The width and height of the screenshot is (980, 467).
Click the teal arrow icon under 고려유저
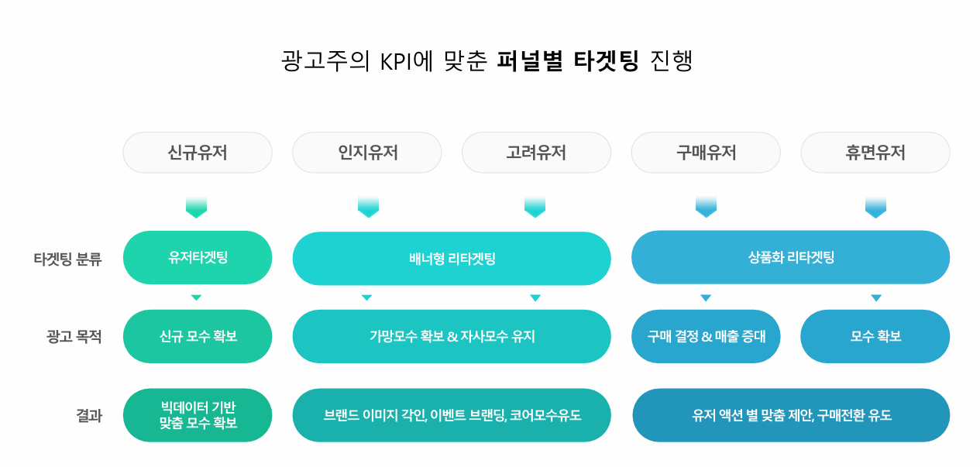(535, 208)
